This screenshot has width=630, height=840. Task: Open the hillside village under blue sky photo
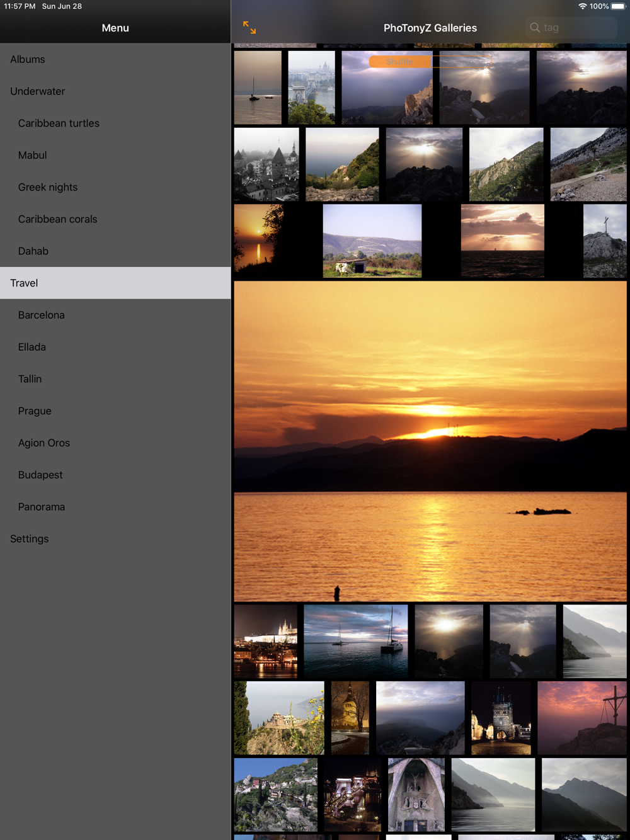276,795
